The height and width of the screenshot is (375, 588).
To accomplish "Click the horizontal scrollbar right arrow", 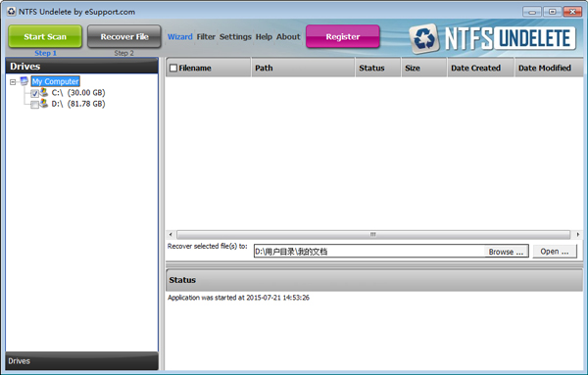I will pyautogui.click(x=577, y=235).
